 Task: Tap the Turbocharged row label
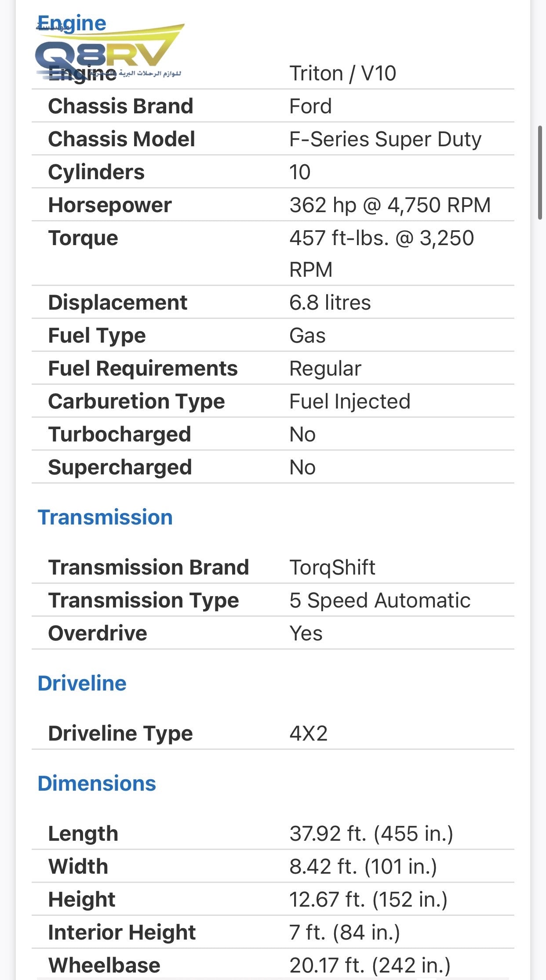(120, 434)
